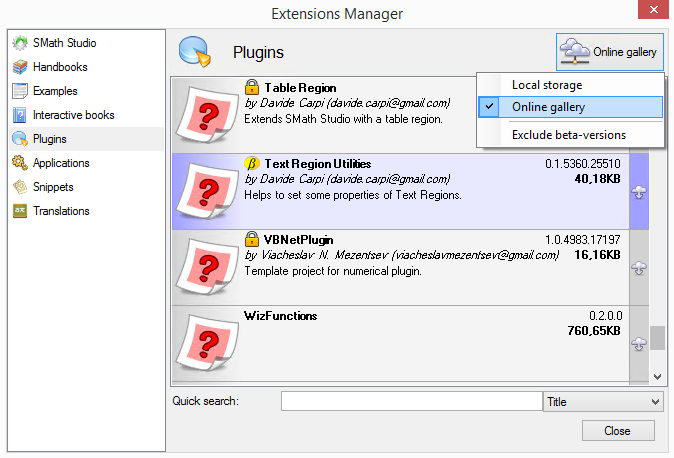
Task: Open the Online gallery dropdown button
Action: coord(609,51)
